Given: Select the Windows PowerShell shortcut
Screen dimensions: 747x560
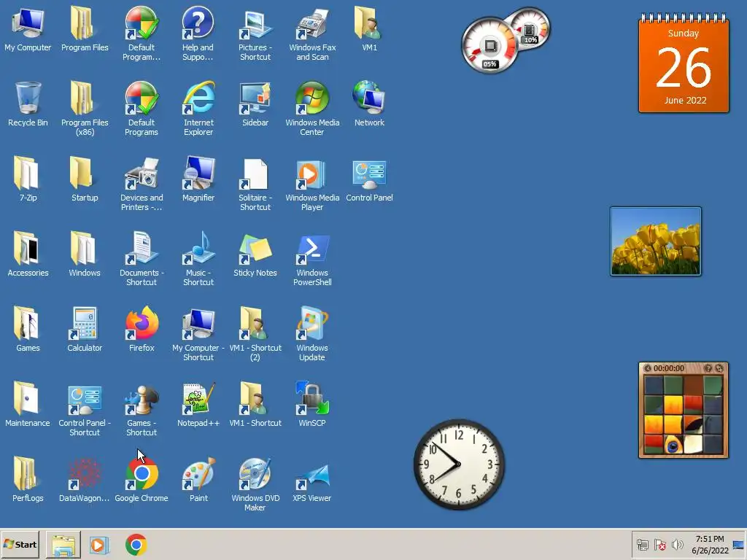Looking at the screenshot, I should coord(312,260).
